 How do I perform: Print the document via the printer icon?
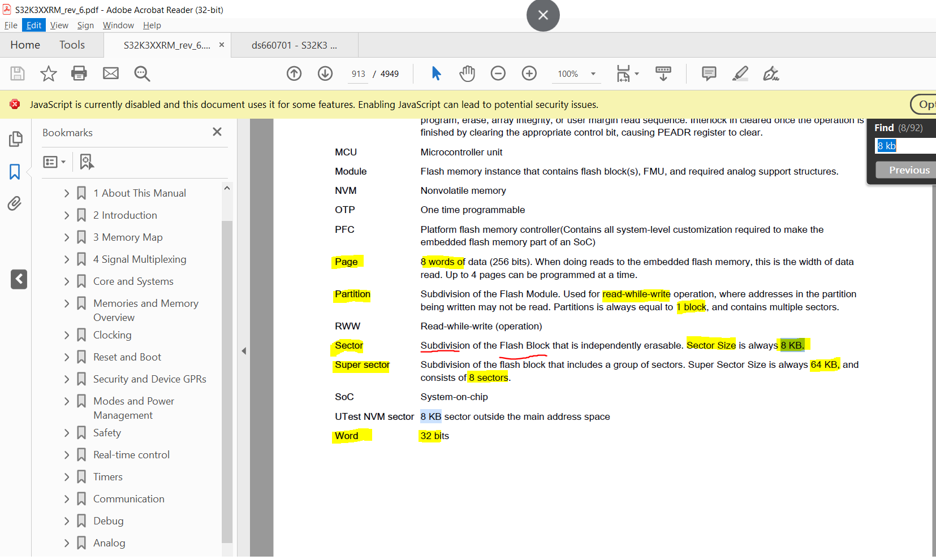(79, 73)
